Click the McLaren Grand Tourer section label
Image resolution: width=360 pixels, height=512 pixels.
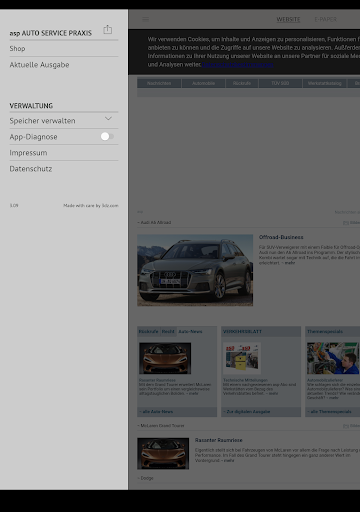click(x=161, y=426)
